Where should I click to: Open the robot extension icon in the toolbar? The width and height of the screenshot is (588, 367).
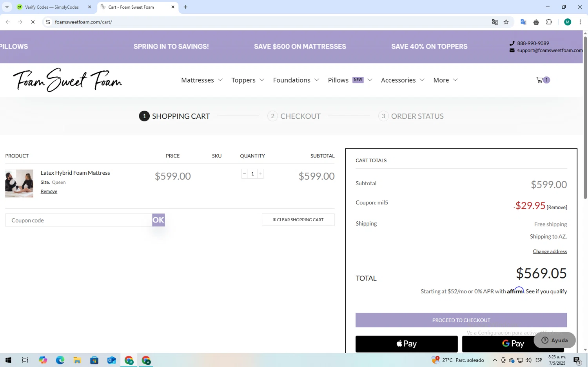pyautogui.click(x=536, y=22)
